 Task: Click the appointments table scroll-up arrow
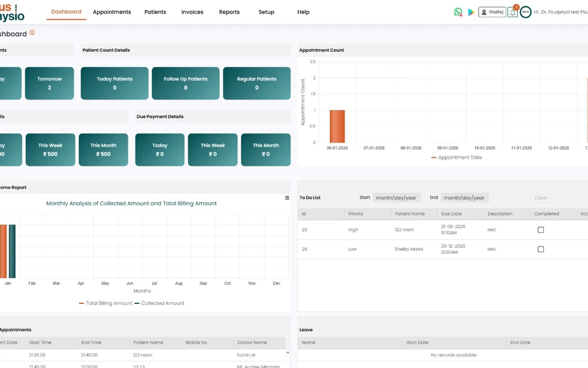[x=288, y=353]
